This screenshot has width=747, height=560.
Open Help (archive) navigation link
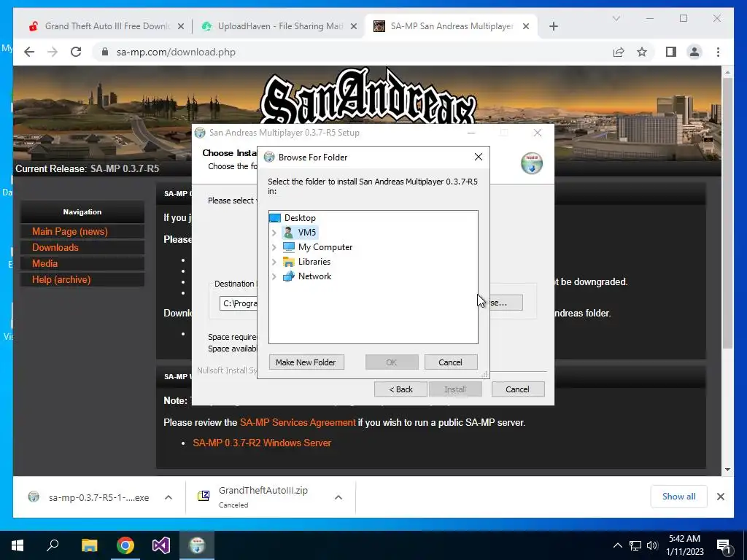click(x=61, y=280)
